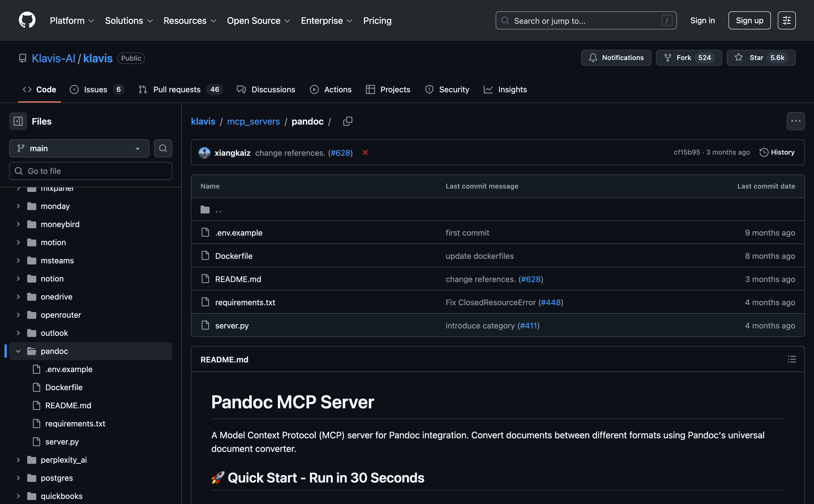This screenshot has width=814, height=504.
Task: Expand the notion folder
Action: coord(18,279)
